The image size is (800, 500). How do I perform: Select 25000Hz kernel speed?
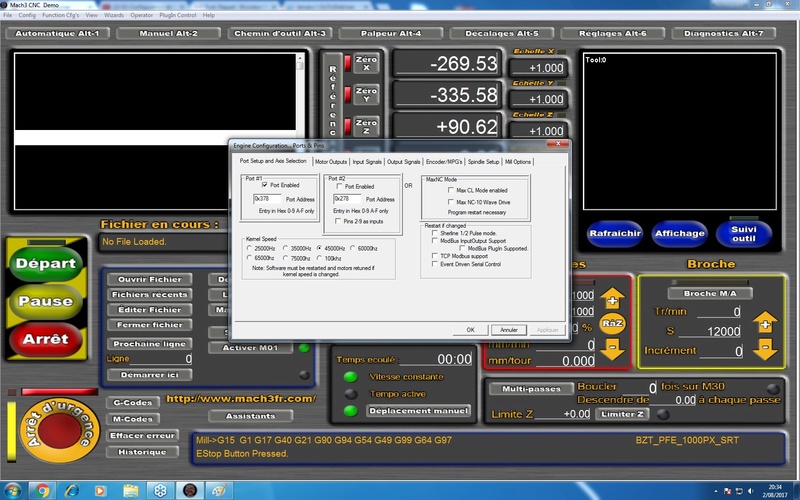pyautogui.click(x=249, y=248)
